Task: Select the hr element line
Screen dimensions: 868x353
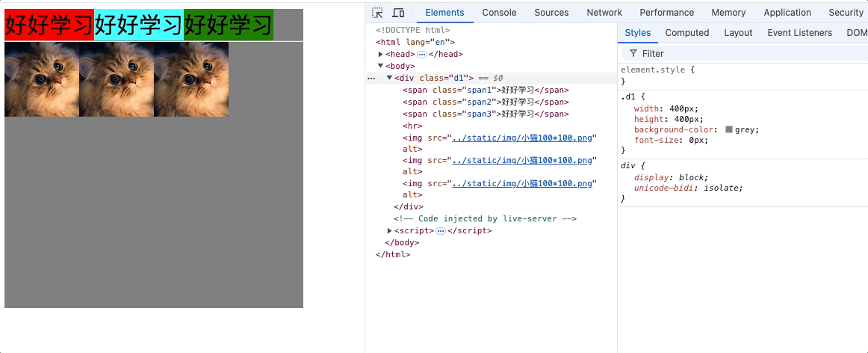Action: coord(412,126)
